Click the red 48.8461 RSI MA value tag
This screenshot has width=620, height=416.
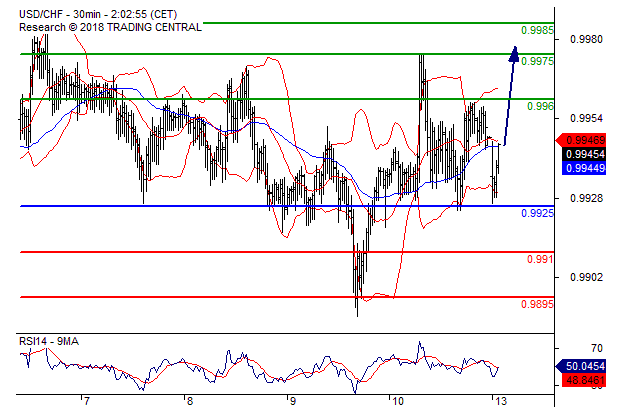pyautogui.click(x=584, y=380)
